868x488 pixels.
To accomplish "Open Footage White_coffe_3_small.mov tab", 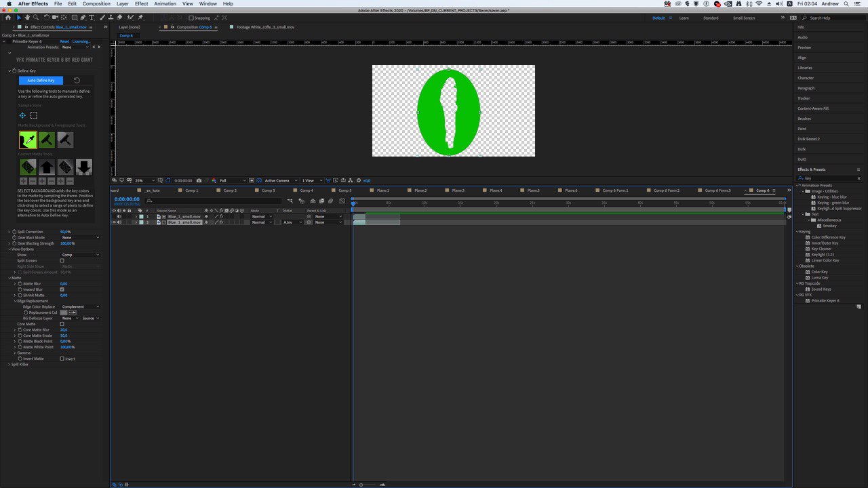I will click(265, 27).
